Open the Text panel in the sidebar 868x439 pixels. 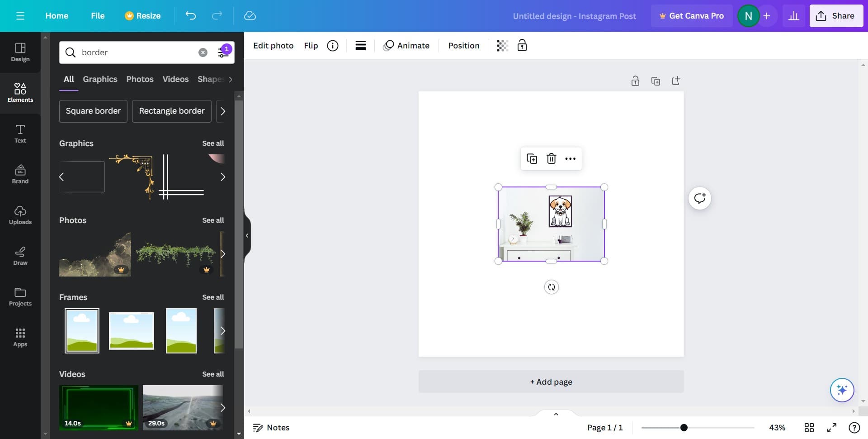coord(20,134)
